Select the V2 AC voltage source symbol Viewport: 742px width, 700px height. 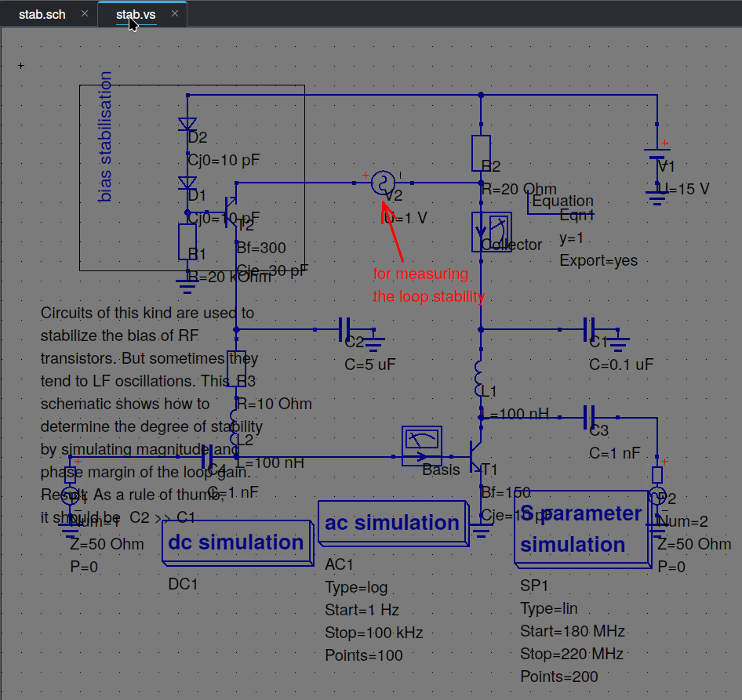[x=384, y=183]
